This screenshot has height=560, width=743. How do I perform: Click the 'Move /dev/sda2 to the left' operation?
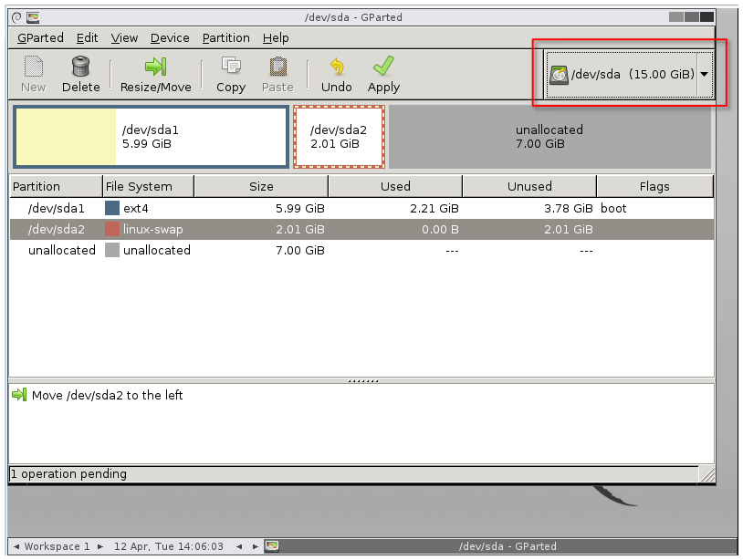click(x=107, y=395)
